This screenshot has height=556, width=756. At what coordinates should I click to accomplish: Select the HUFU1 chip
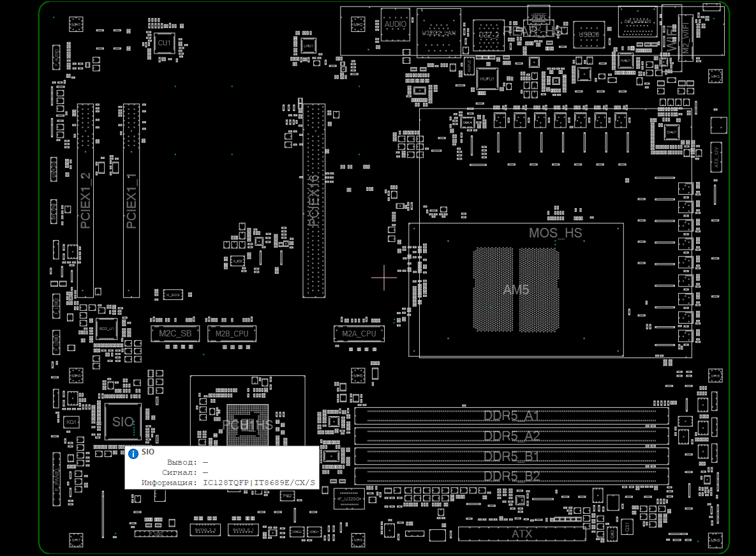(487, 78)
